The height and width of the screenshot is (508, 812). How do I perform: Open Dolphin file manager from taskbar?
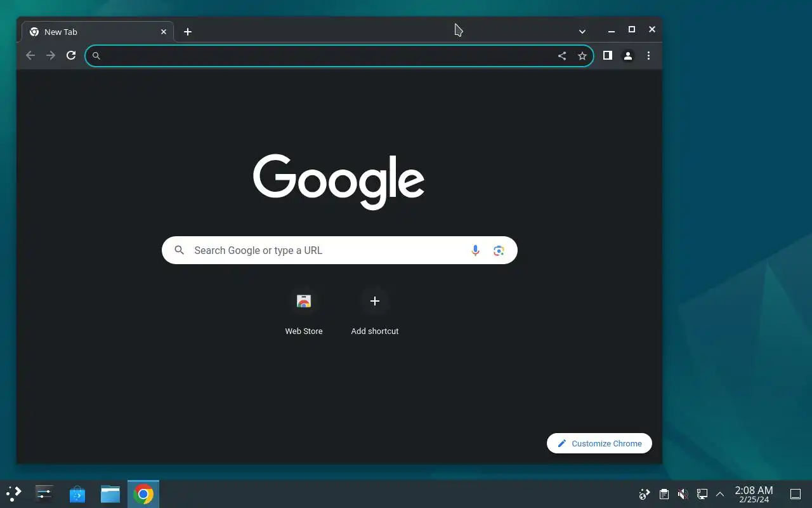pyautogui.click(x=110, y=493)
